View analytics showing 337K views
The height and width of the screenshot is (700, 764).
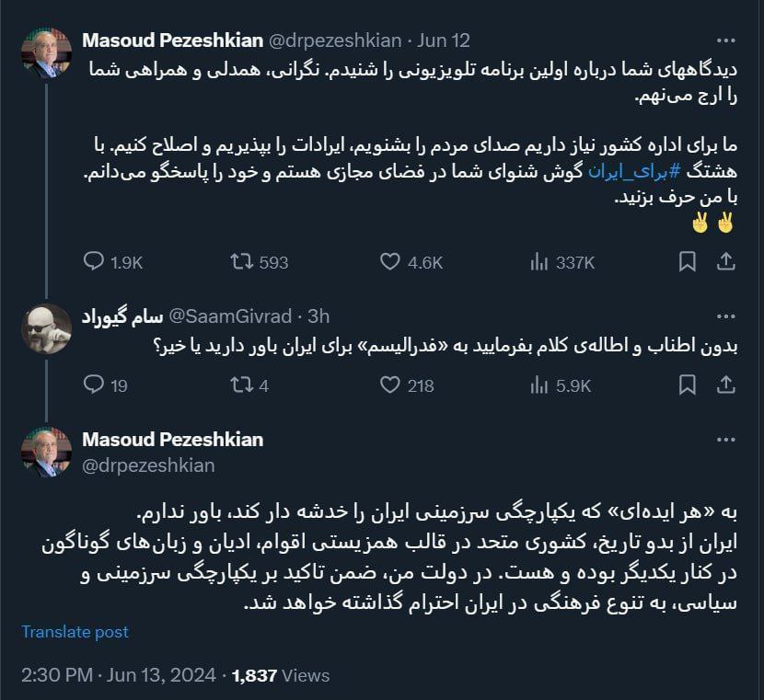538,262
